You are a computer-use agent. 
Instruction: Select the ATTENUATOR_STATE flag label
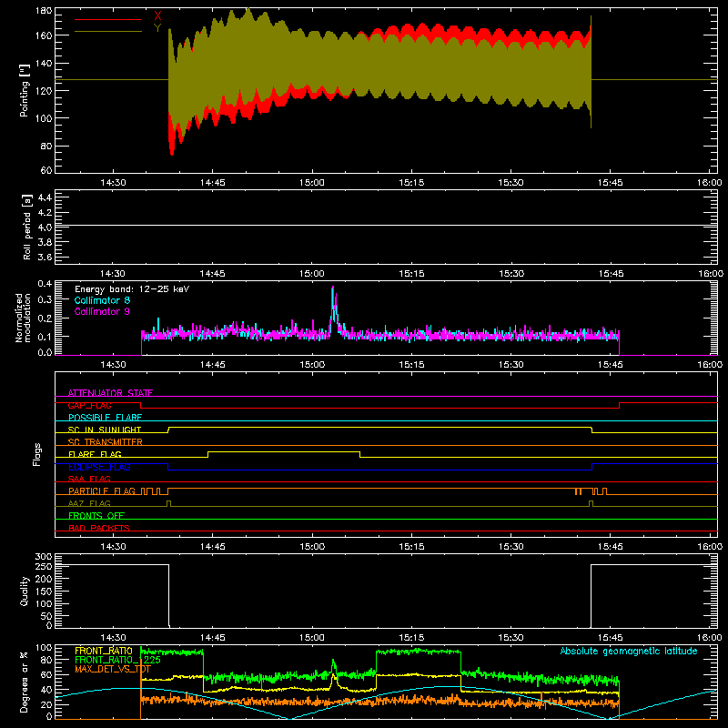(110, 393)
